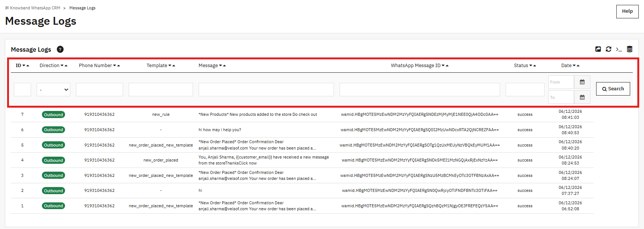The width and height of the screenshot is (644, 229).
Task: Click the date 06/12/2026 07:37:27
Action: pyautogui.click(x=570, y=190)
